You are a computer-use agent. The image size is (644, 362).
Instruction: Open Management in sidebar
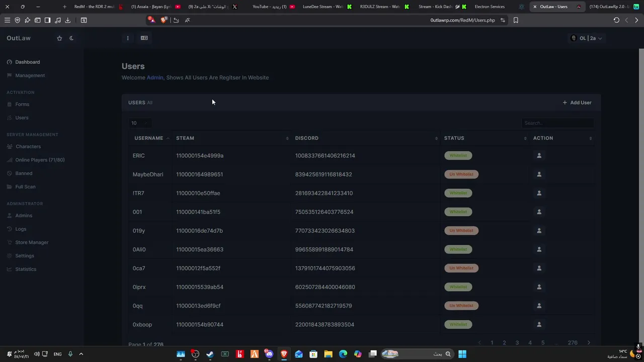[26, 75]
